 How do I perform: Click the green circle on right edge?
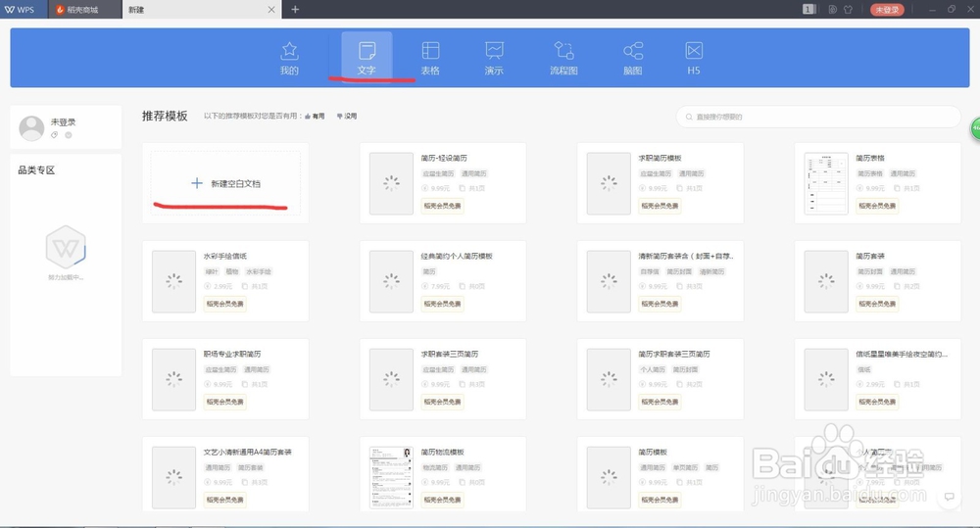click(975, 128)
